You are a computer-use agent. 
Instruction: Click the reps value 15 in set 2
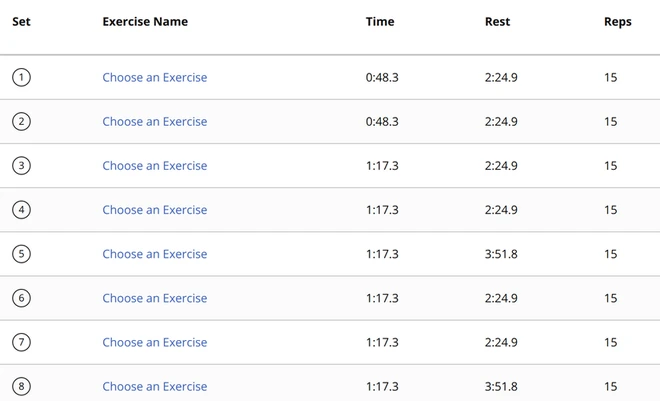(x=611, y=122)
